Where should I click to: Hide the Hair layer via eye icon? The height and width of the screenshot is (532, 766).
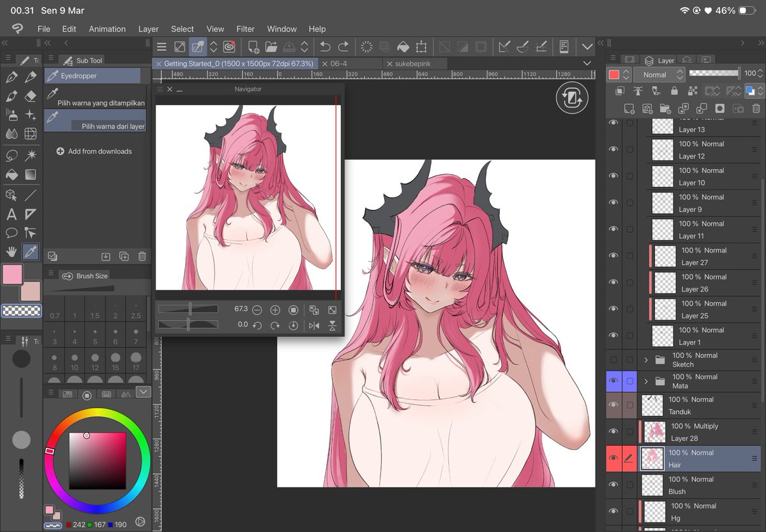(x=613, y=458)
